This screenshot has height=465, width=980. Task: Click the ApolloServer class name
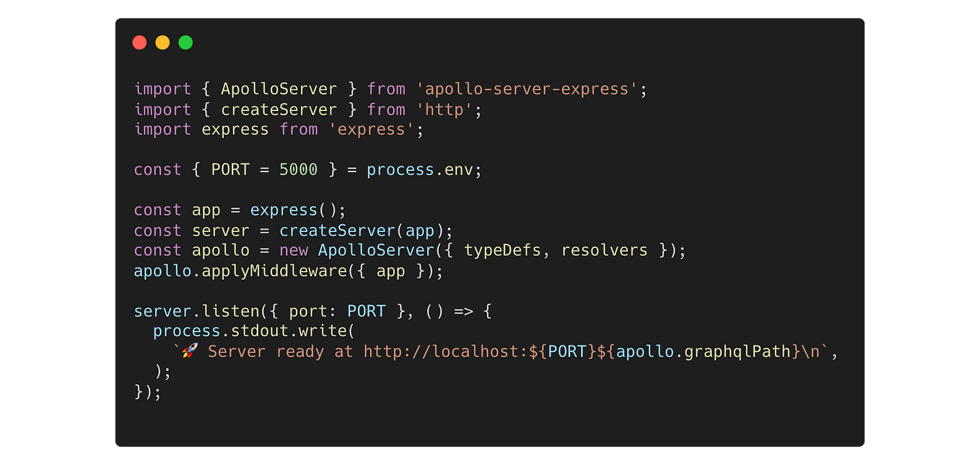tap(279, 88)
